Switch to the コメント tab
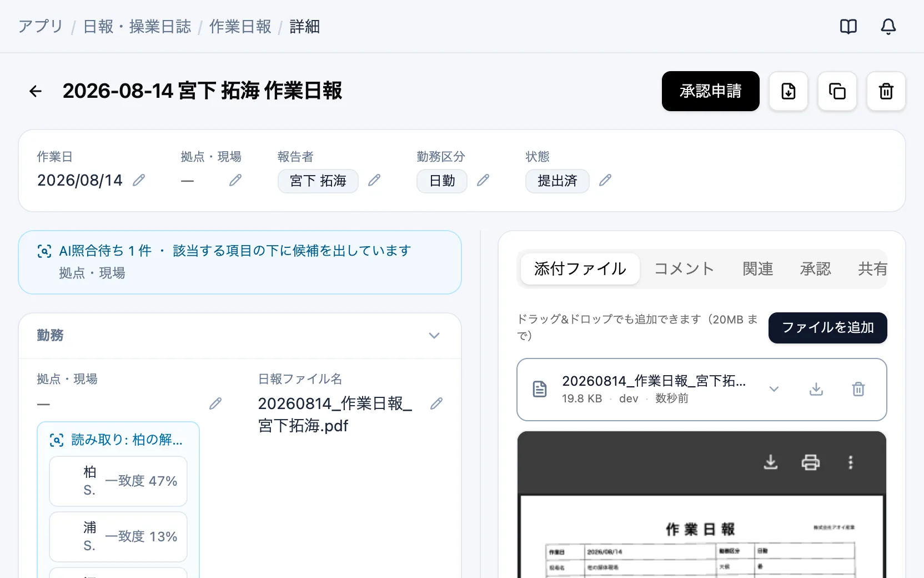This screenshot has width=924, height=578. coord(684,269)
